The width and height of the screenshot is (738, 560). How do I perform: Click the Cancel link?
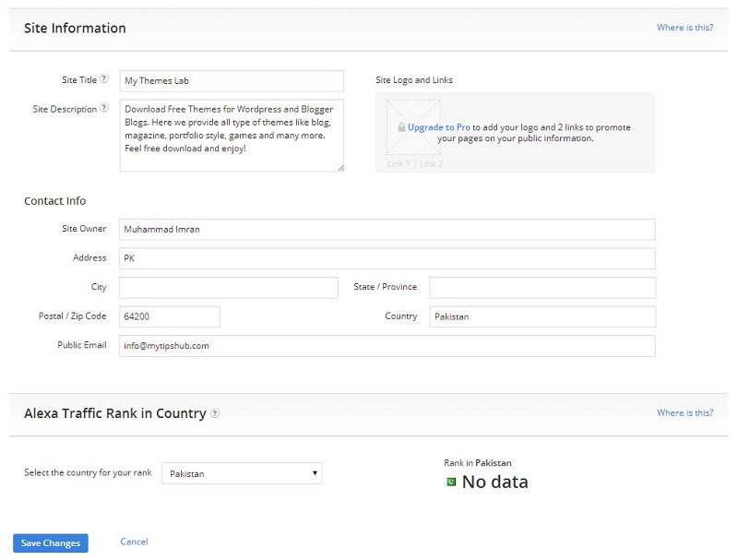133,542
